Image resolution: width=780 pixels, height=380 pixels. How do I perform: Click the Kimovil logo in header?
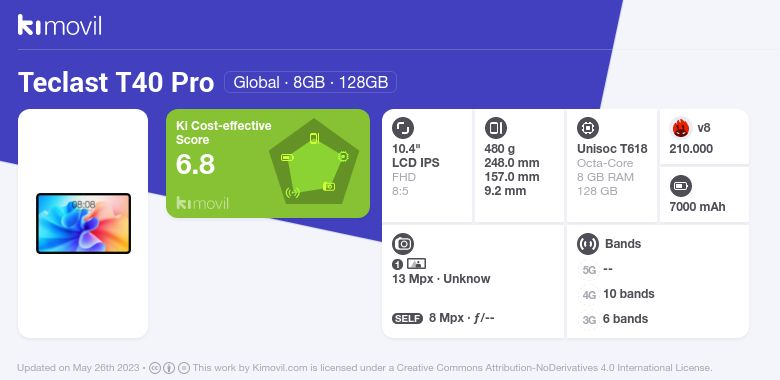coord(60,25)
